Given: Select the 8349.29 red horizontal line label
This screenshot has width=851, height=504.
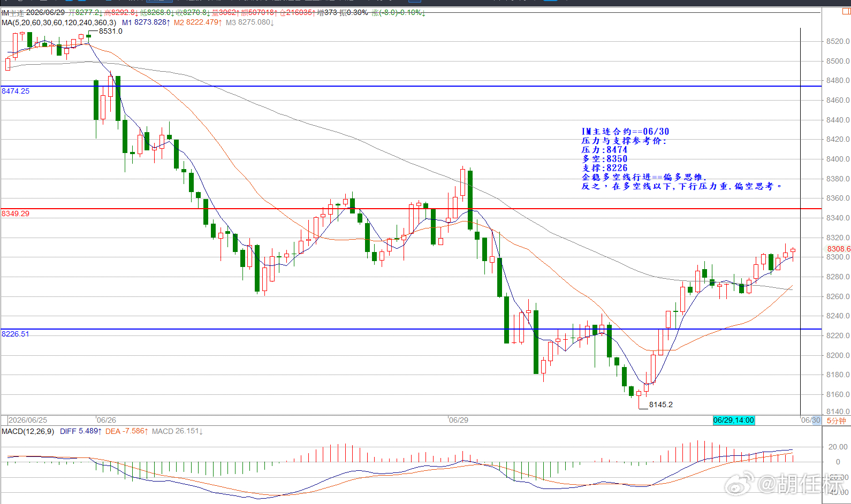Looking at the screenshot, I should pos(16,213).
